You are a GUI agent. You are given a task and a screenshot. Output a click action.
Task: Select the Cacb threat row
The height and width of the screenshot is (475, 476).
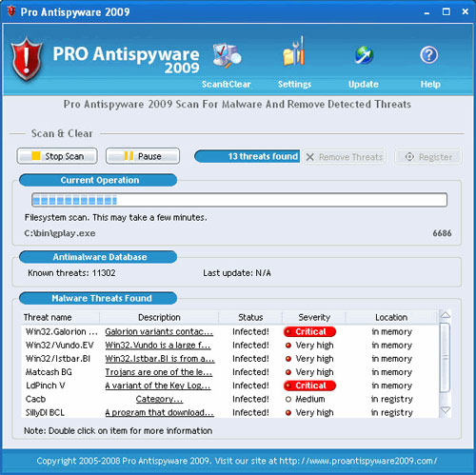[230, 399]
